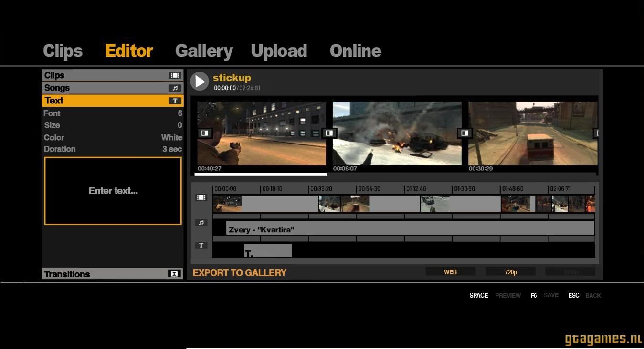The height and width of the screenshot is (349, 644).
Task: Open the Gallery tab
Action: (x=204, y=51)
